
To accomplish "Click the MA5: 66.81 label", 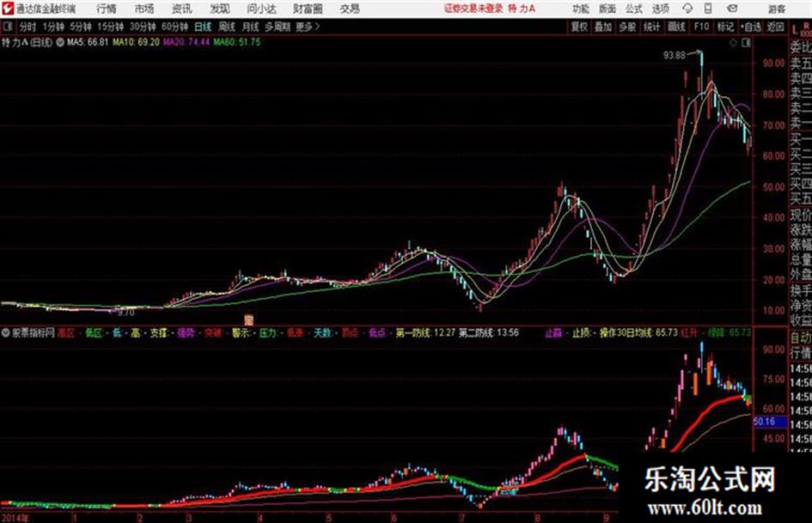I will (88, 42).
